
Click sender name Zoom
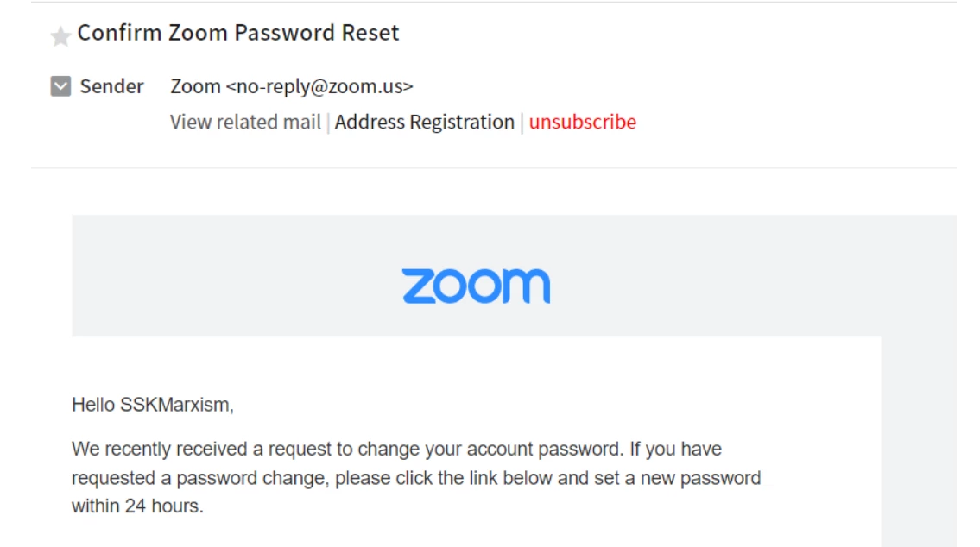(195, 86)
